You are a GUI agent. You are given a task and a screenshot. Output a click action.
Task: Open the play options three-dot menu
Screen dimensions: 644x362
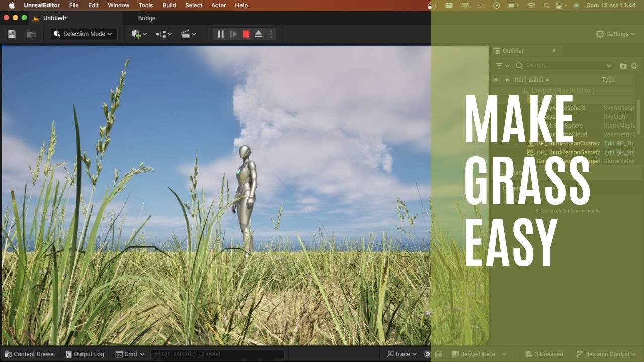coord(271,34)
